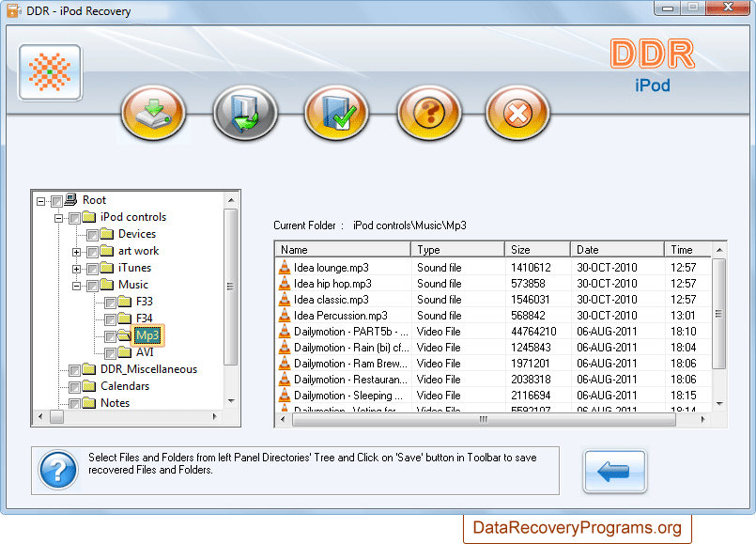This screenshot has width=756, height=544.
Task: Click VLC icon of Dailymotion - Ram Brew file
Action: tap(285, 363)
